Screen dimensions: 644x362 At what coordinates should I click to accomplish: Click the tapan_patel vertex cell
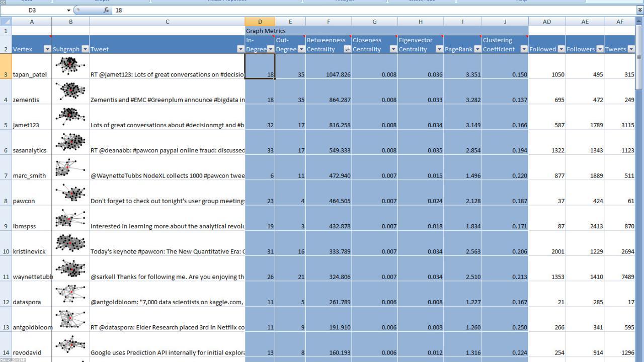coord(32,66)
